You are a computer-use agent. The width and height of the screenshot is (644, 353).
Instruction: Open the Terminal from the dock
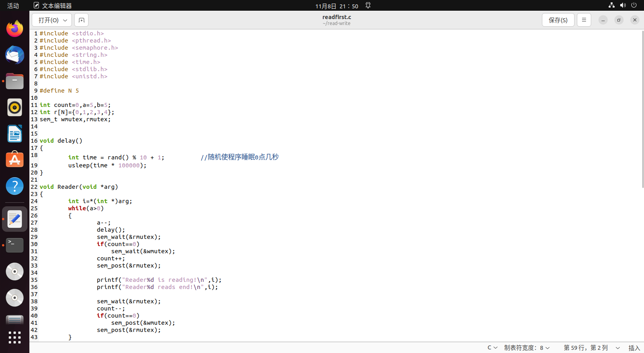[15, 245]
